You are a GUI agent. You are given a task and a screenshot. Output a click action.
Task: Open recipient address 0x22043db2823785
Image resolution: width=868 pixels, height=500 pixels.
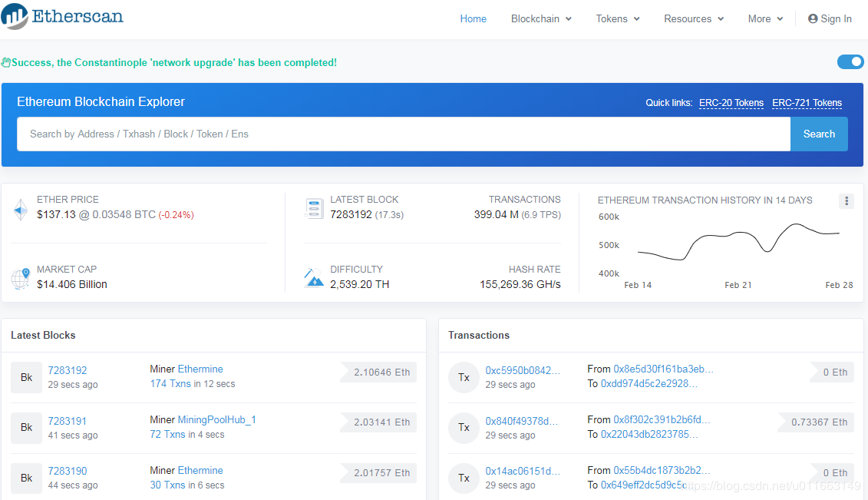click(x=649, y=434)
